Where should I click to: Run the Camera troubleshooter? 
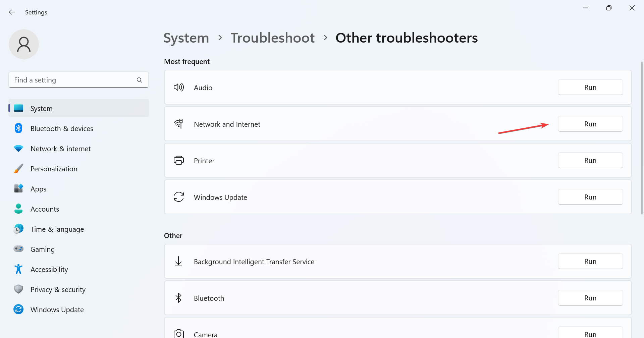[x=590, y=333]
